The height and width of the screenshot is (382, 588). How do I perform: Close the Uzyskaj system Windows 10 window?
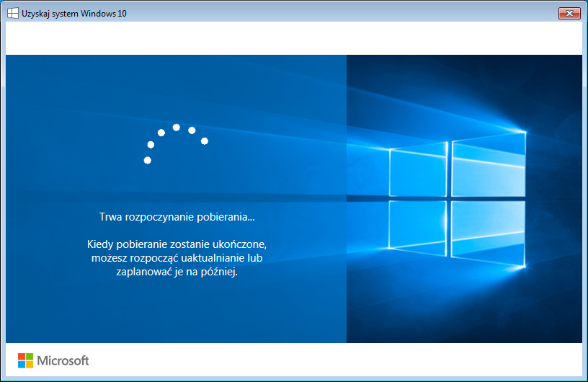569,13
